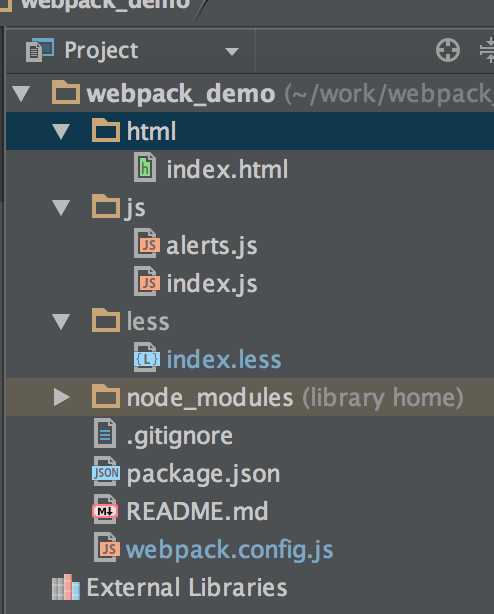Select webpack_demo root folder name
The width and height of the screenshot is (494, 614).
(180, 94)
